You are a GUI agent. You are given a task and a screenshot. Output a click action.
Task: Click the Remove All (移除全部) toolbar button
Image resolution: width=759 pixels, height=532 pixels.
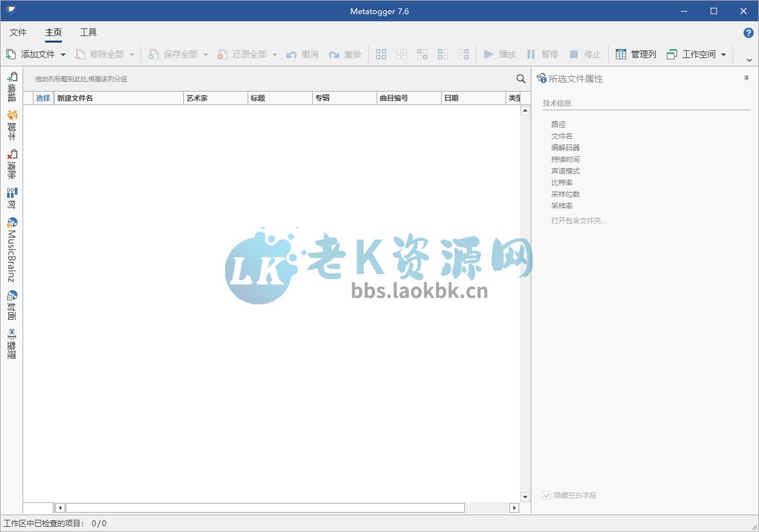100,54
